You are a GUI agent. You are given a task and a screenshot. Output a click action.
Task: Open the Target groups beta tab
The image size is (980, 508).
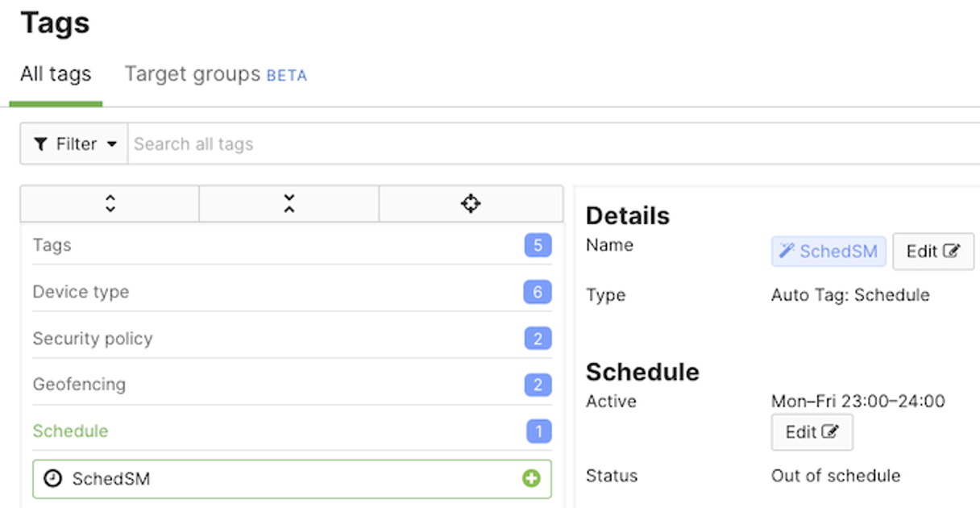coord(215,74)
